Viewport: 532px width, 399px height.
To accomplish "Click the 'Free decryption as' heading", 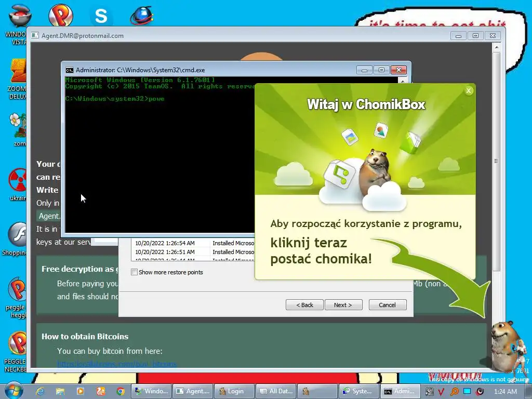I will point(79,269).
